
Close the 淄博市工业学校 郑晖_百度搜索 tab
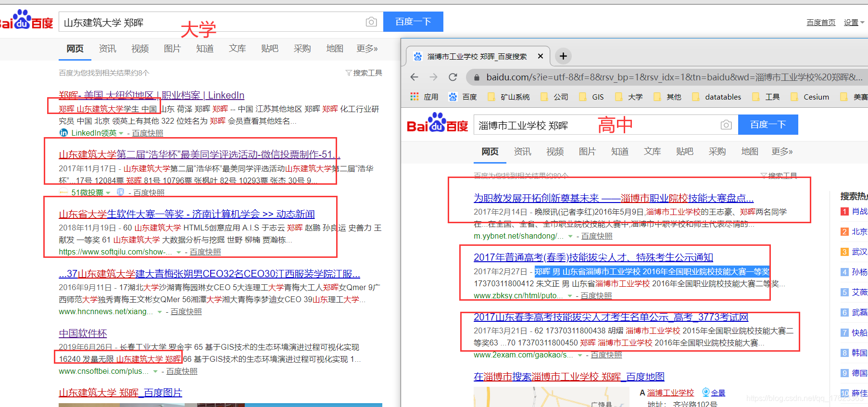[541, 56]
